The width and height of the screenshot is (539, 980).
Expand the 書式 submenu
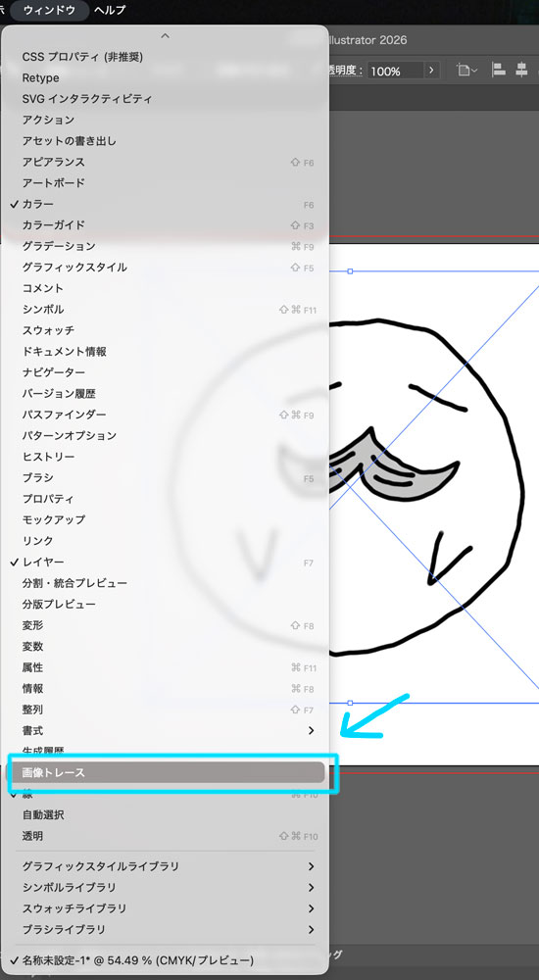point(165,731)
